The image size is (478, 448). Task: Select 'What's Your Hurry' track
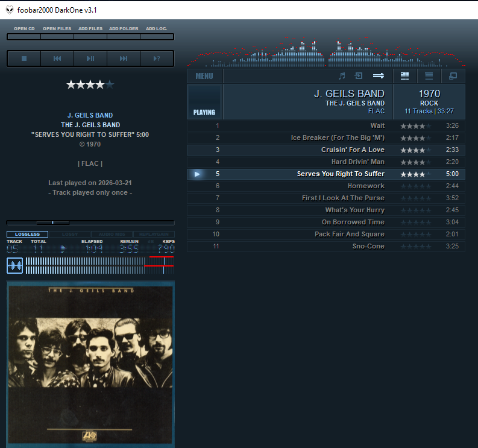(326, 210)
